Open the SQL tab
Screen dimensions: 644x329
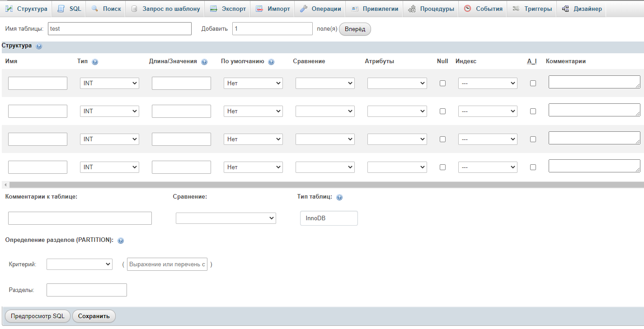pyautogui.click(x=70, y=9)
